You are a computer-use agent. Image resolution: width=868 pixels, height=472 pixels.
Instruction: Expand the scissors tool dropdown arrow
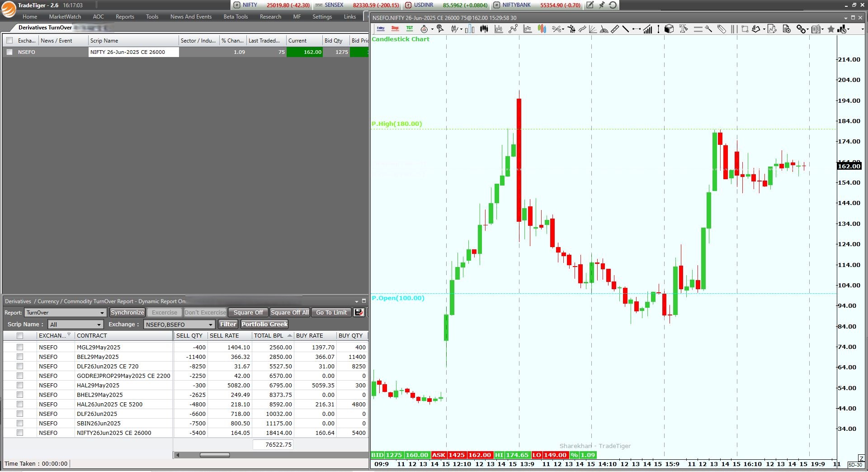point(563,29)
